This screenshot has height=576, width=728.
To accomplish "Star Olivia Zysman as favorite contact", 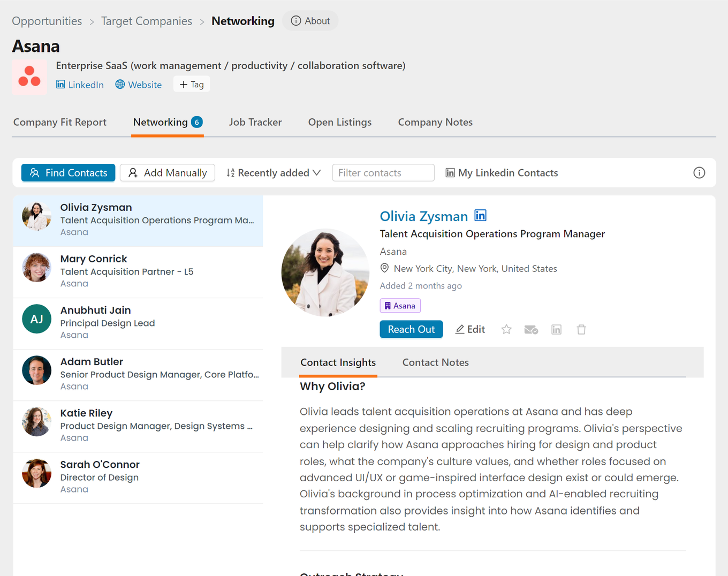I will [506, 330].
